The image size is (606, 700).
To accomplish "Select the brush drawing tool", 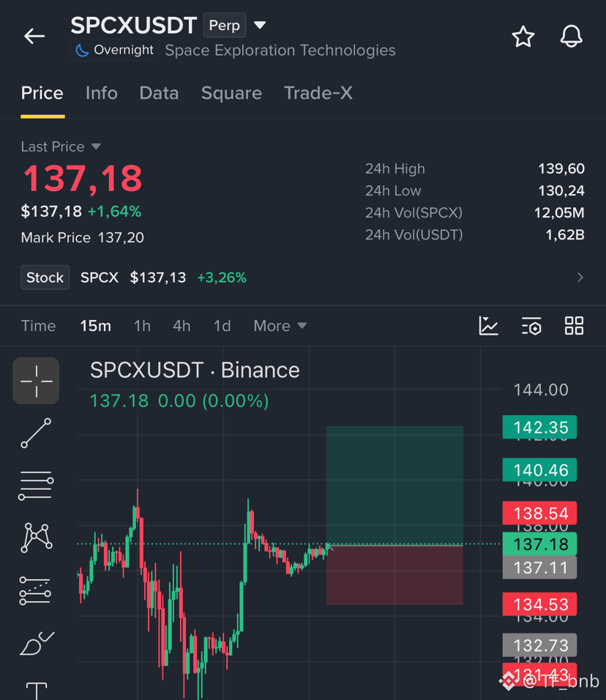I will pos(37,644).
